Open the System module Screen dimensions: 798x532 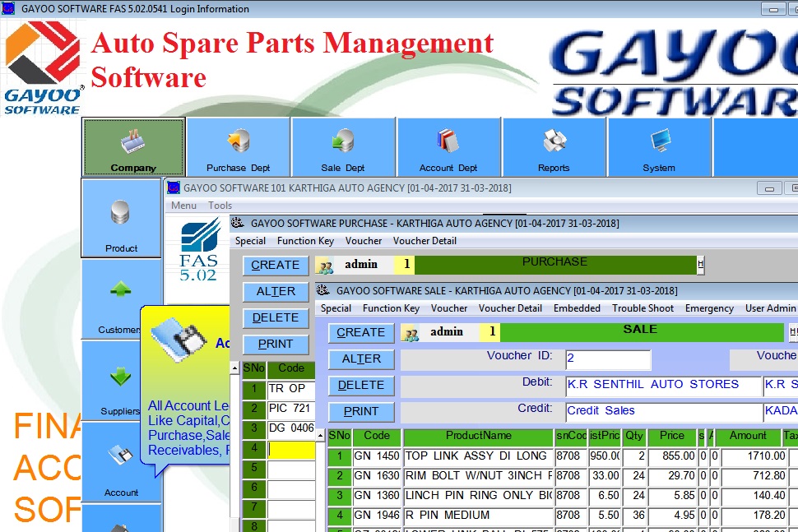tap(659, 147)
